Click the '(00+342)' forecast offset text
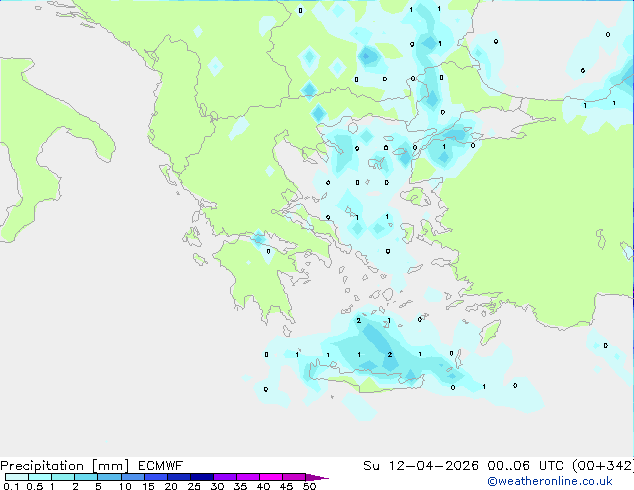 pyautogui.click(x=603, y=466)
